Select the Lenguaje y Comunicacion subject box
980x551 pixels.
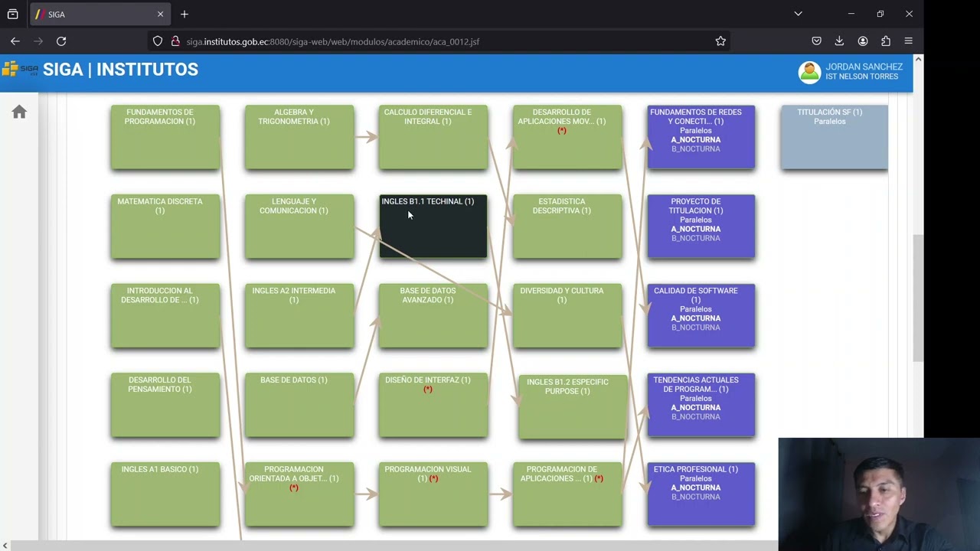click(x=299, y=227)
